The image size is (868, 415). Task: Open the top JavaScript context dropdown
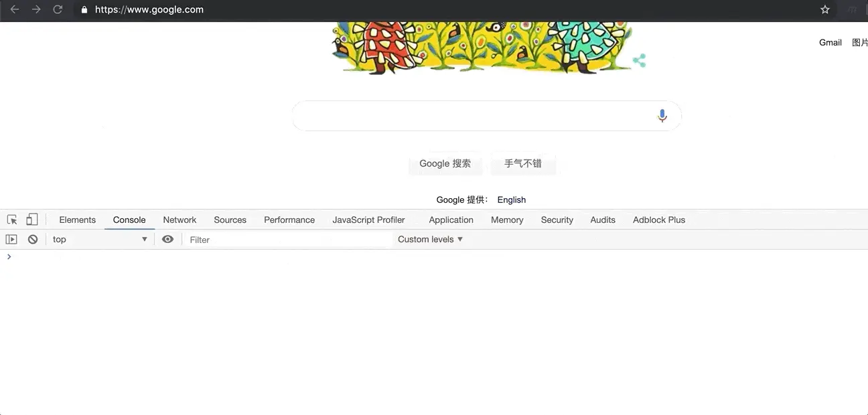pos(100,239)
